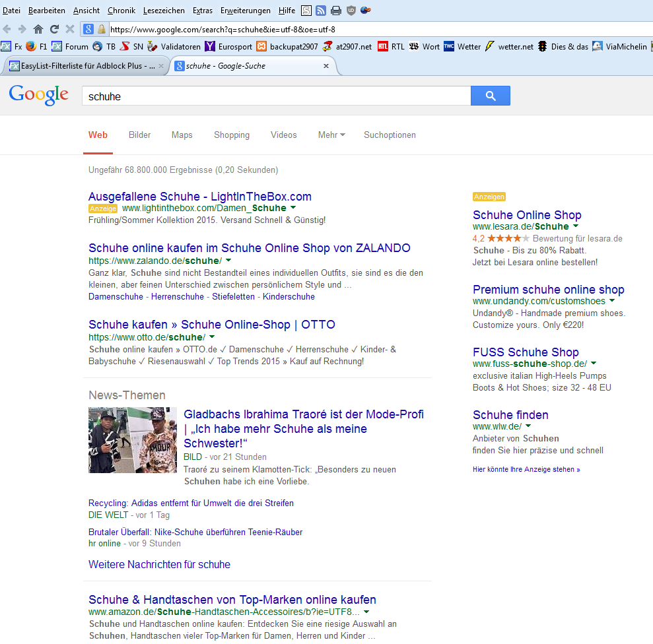Click the boxed S icon next to Hilfe
This screenshot has width=653, height=644.
pos(306,11)
